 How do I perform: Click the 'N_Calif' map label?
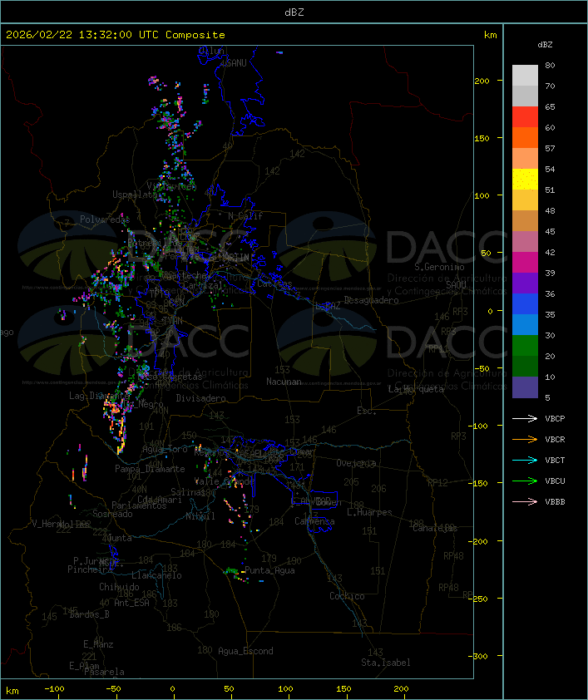tap(245, 216)
